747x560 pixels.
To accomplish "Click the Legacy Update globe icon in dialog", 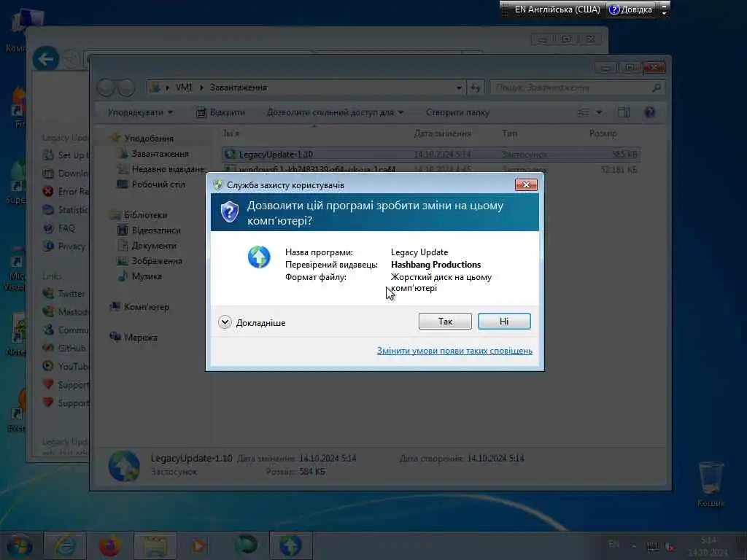I will pyautogui.click(x=259, y=257).
